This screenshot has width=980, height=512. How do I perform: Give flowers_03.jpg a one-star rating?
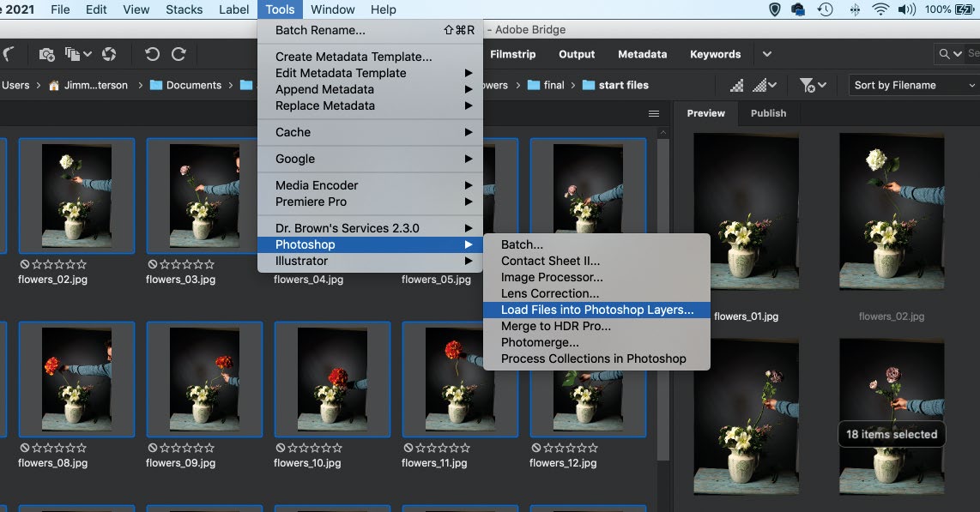point(165,264)
